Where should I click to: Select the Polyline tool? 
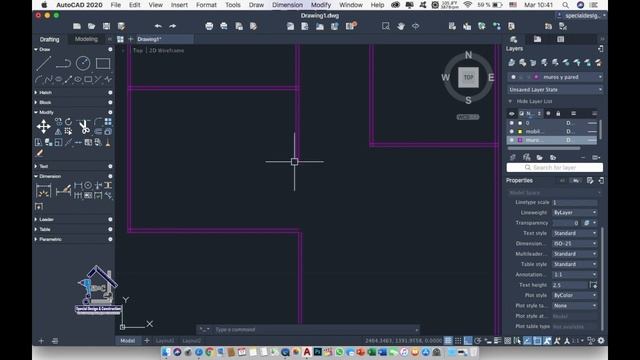(63, 64)
